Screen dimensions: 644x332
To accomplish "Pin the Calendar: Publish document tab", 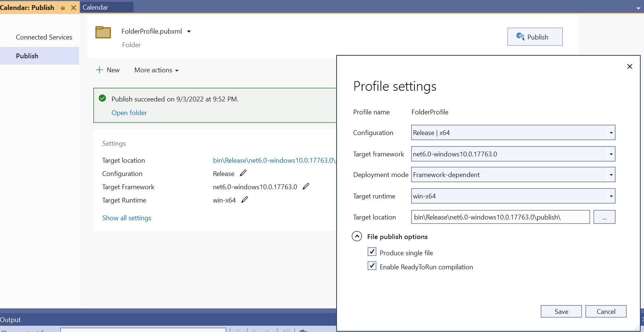I will 62,7.
